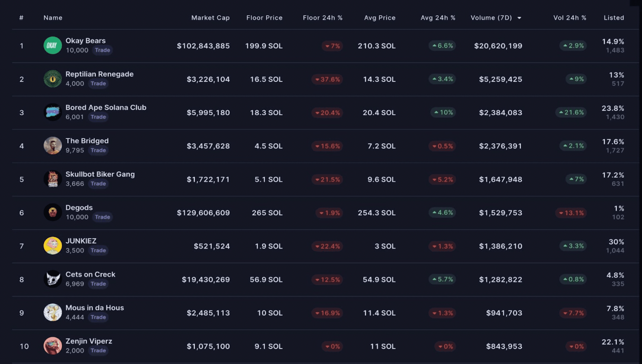This screenshot has height=364, width=642.
Task: Sort by Name column header
Action: coord(53,18)
